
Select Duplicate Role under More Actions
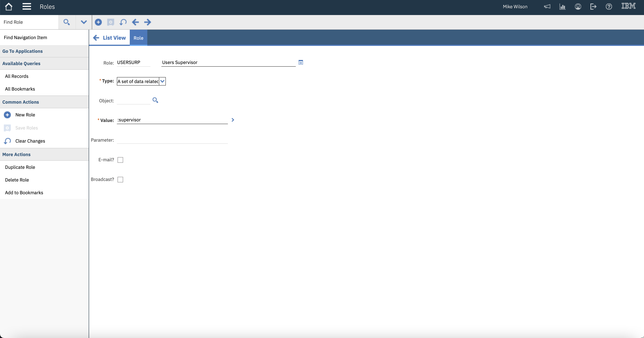coord(20,167)
